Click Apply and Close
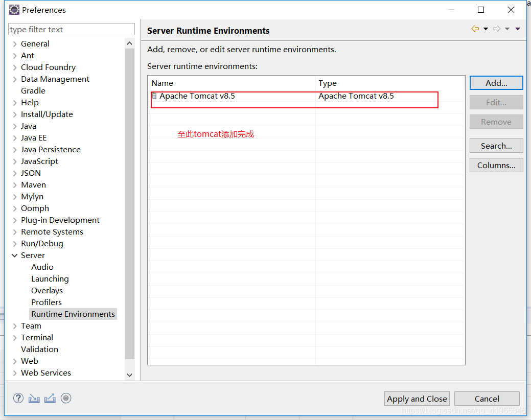 click(417, 399)
